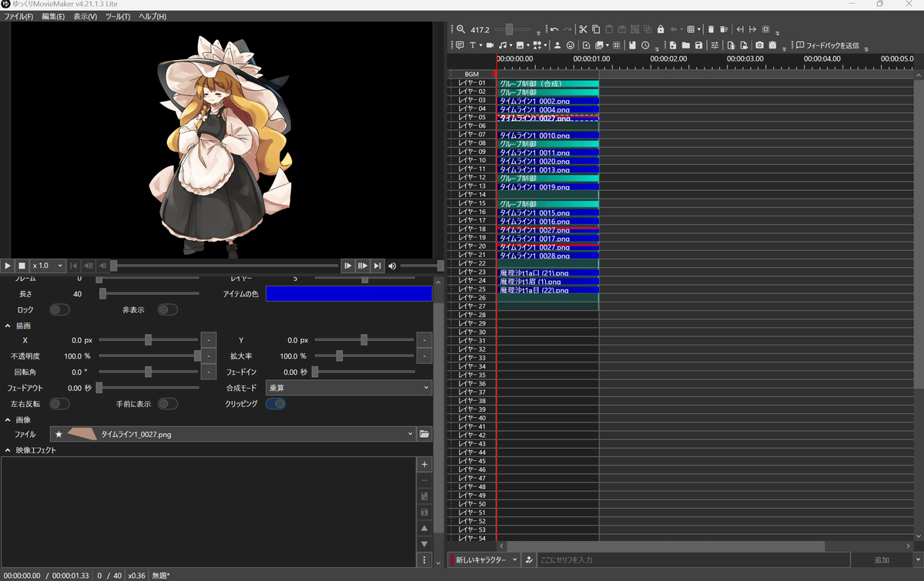The height and width of the screenshot is (581, 924).
Task: Open the ヘルプ(H) menu
Action: pyautogui.click(x=152, y=16)
